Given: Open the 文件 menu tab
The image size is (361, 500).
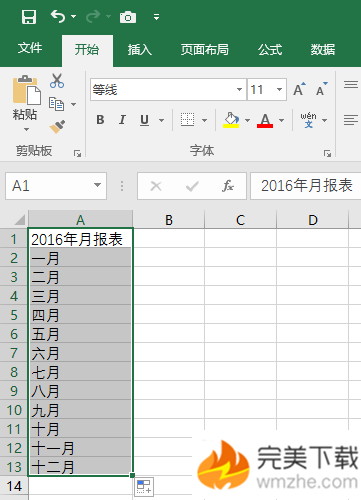Looking at the screenshot, I should pyautogui.click(x=30, y=48).
